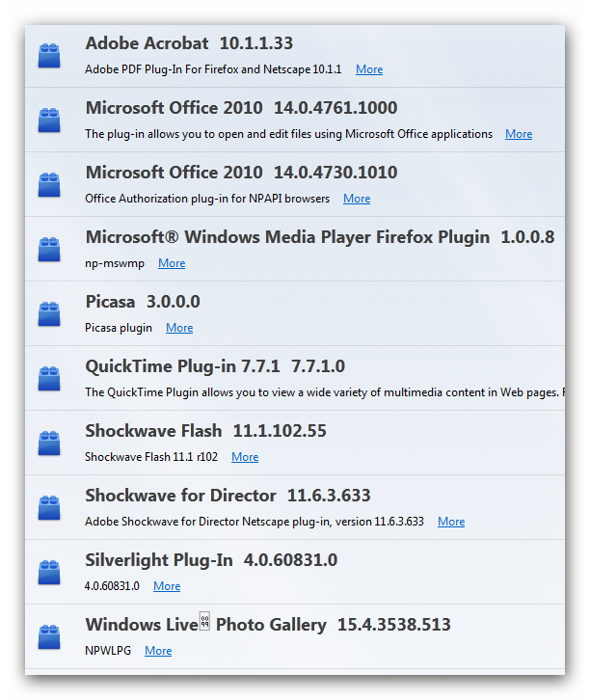Open More link for Office 14.0.4761.1000 plugin

519,134
